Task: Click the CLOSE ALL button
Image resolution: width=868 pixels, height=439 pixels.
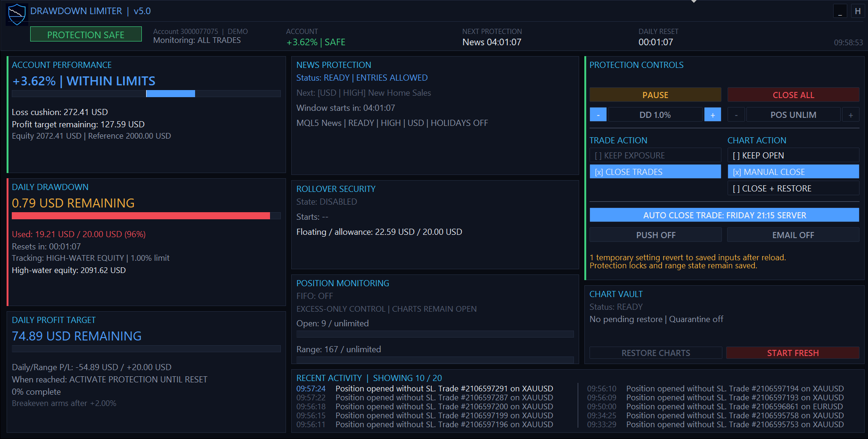Action: 794,95
